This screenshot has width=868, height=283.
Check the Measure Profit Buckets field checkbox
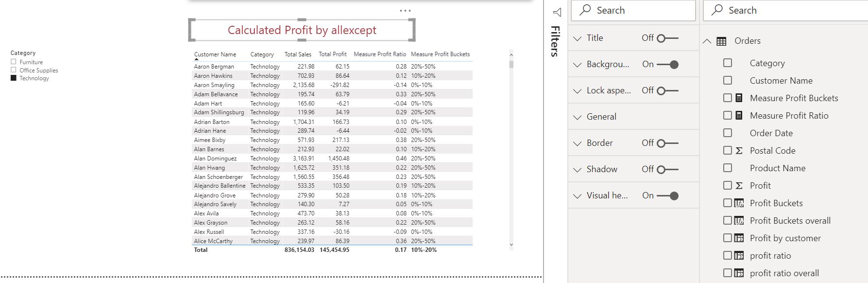click(728, 98)
